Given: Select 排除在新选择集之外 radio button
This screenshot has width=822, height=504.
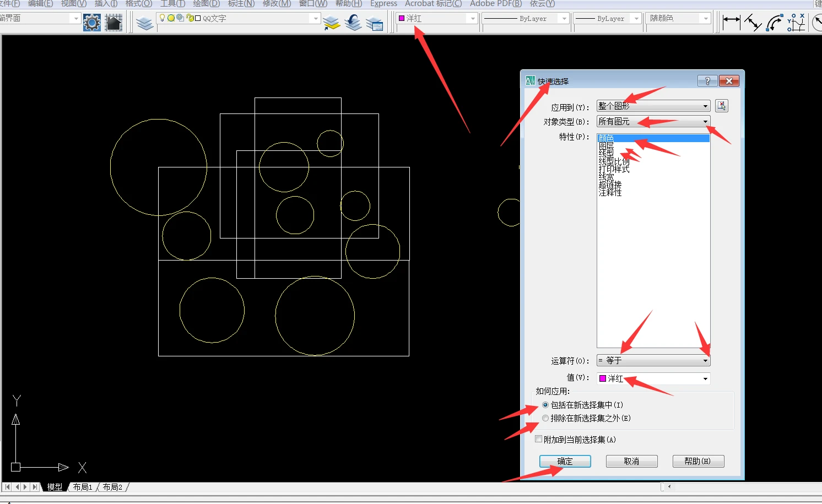Looking at the screenshot, I should [545, 418].
